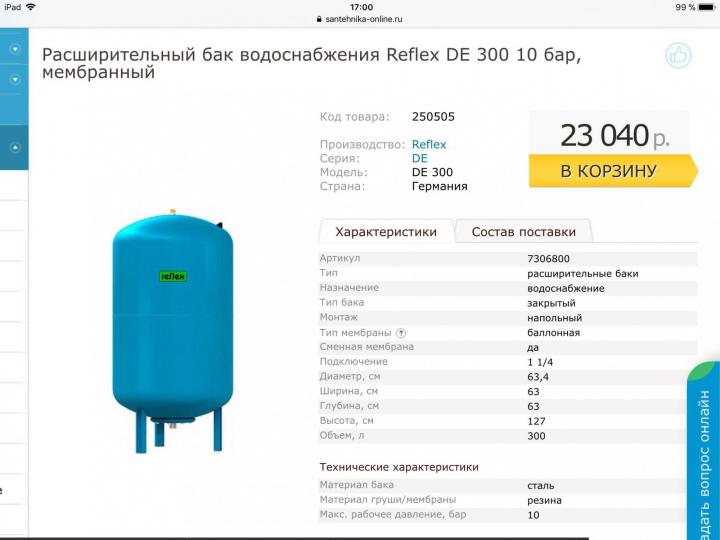Screen dimensions: 720x540
Task: Switch to the Состав поставки tab
Action: tap(523, 231)
